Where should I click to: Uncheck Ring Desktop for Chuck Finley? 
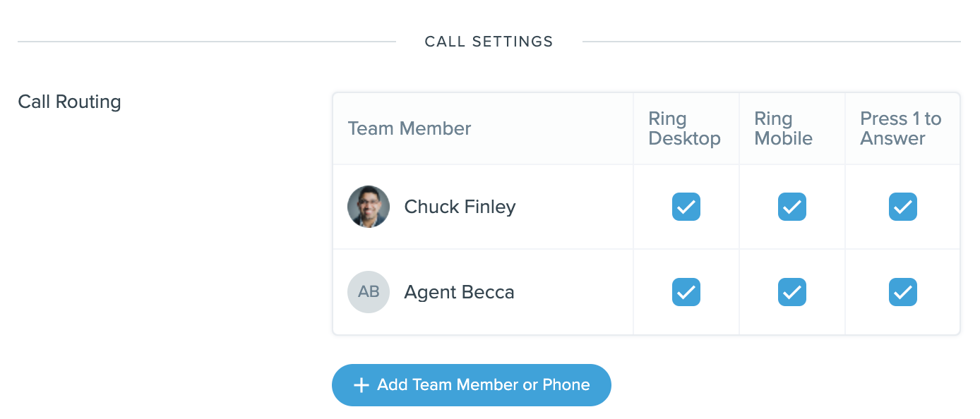coord(686,207)
